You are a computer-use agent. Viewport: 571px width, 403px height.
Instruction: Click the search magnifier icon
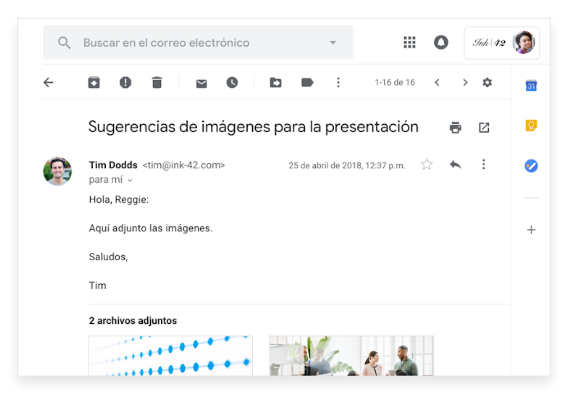click(x=64, y=43)
